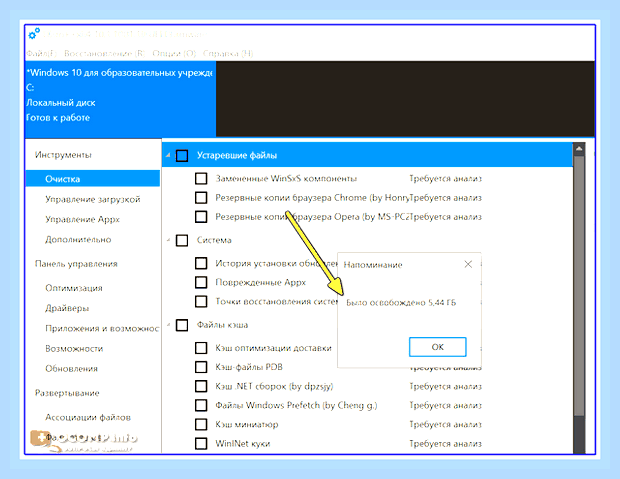Screen dimensions: 620x479
Task: Click the scrollbar up arrow in cleanup list
Action: tap(579, 149)
